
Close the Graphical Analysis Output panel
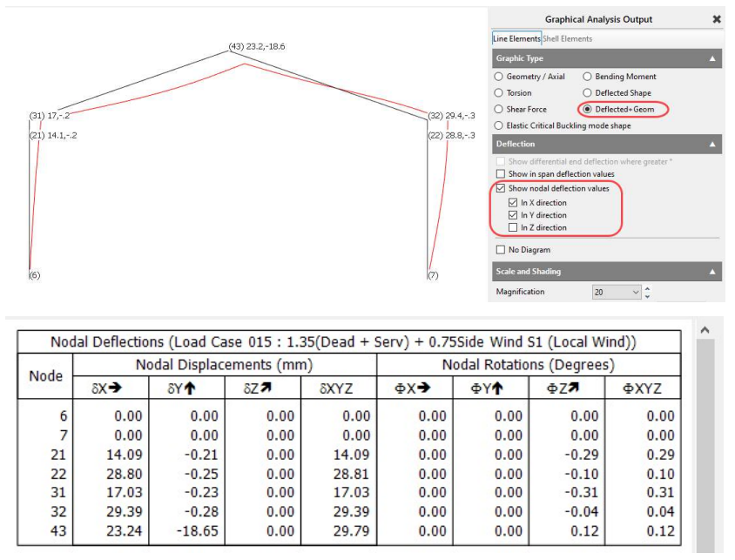717,19
